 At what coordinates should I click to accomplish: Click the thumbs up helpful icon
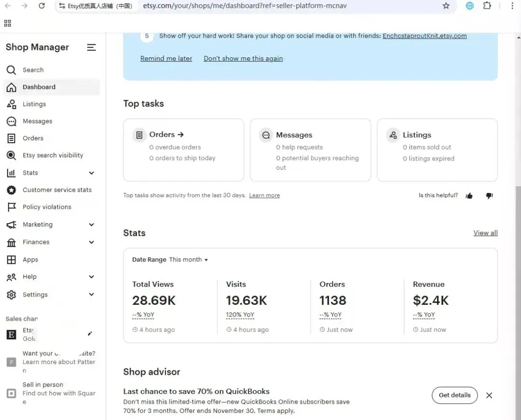tap(469, 196)
